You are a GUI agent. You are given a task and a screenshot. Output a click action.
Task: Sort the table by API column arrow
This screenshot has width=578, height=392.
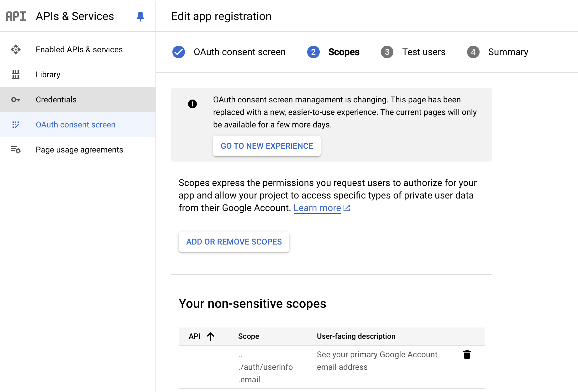[x=211, y=336]
